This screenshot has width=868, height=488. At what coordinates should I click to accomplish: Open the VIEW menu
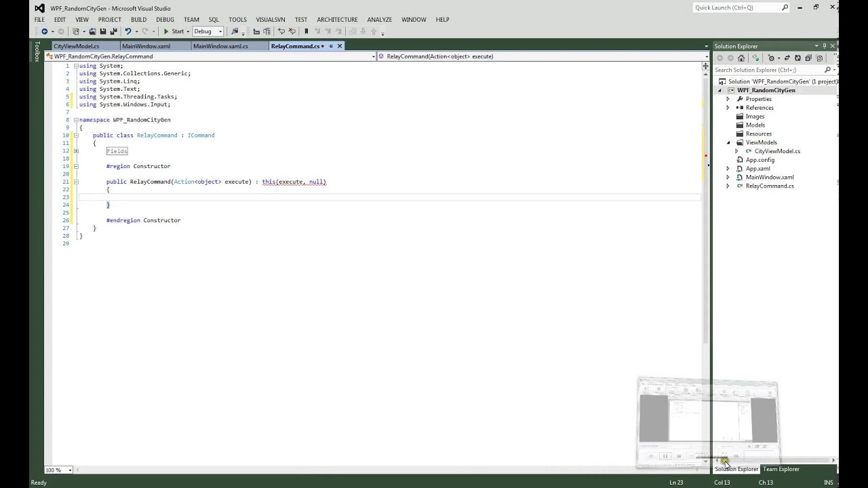pyautogui.click(x=81, y=20)
